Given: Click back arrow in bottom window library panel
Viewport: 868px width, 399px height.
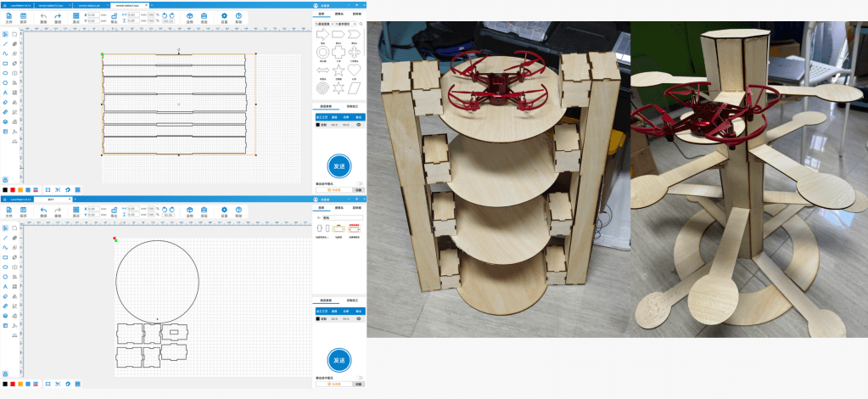Looking at the screenshot, I should (x=319, y=217).
